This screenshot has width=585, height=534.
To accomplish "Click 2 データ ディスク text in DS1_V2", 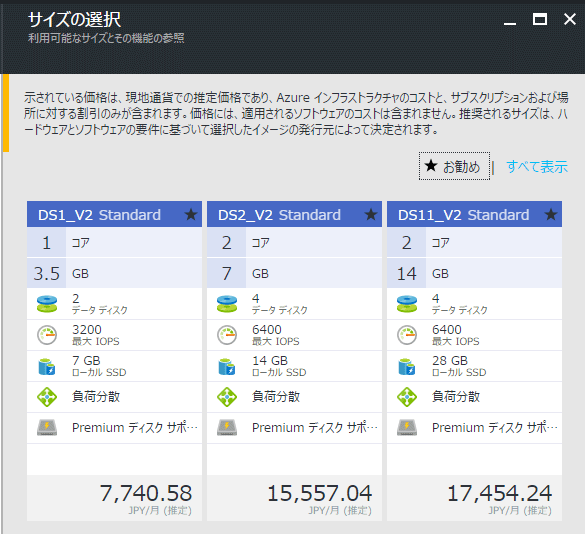I will (x=100, y=304).
